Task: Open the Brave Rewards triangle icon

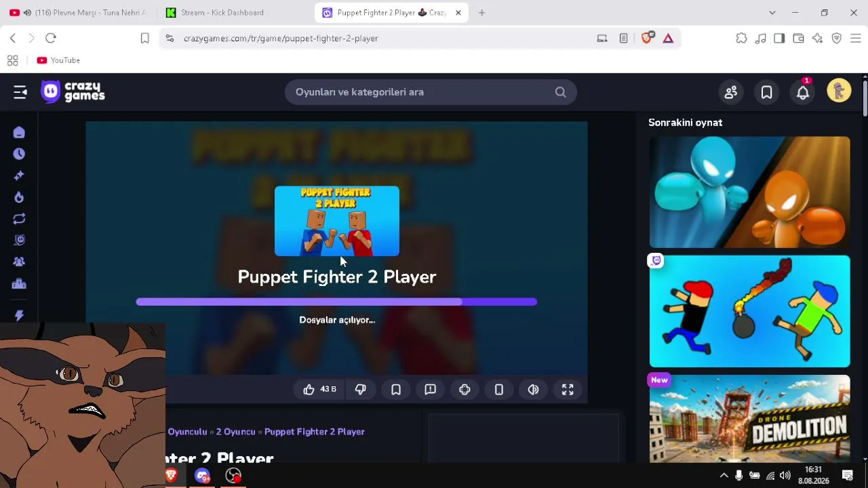Action: (668, 39)
